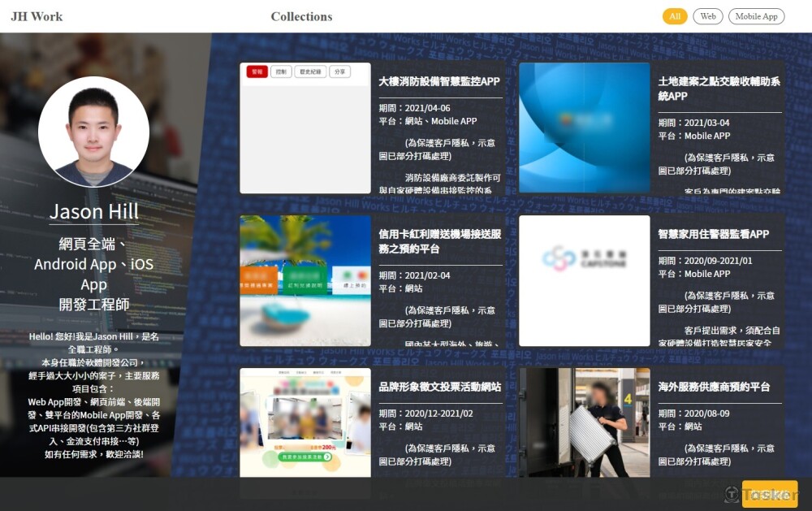812x511 pixels.
Task: Open the Collections heading
Action: click(301, 16)
